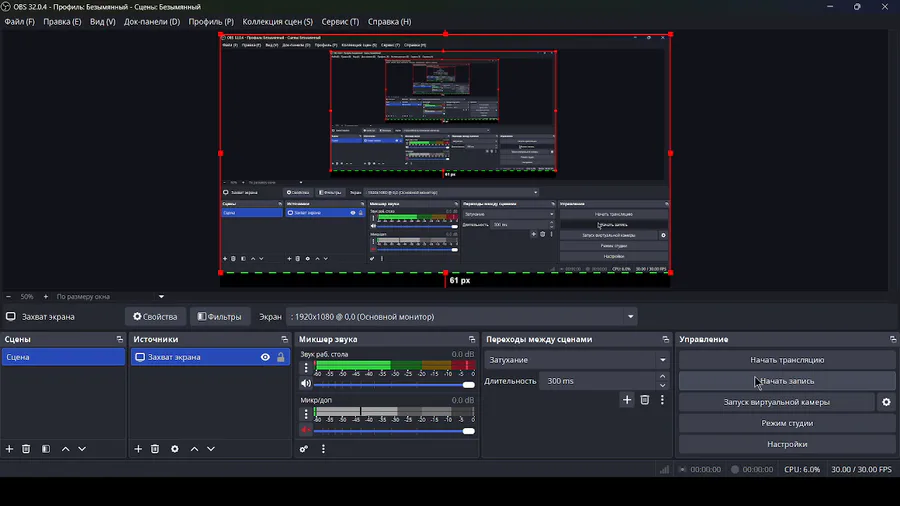Select Захват экрана source row
Image resolution: width=900 pixels, height=506 pixels.
[210, 357]
